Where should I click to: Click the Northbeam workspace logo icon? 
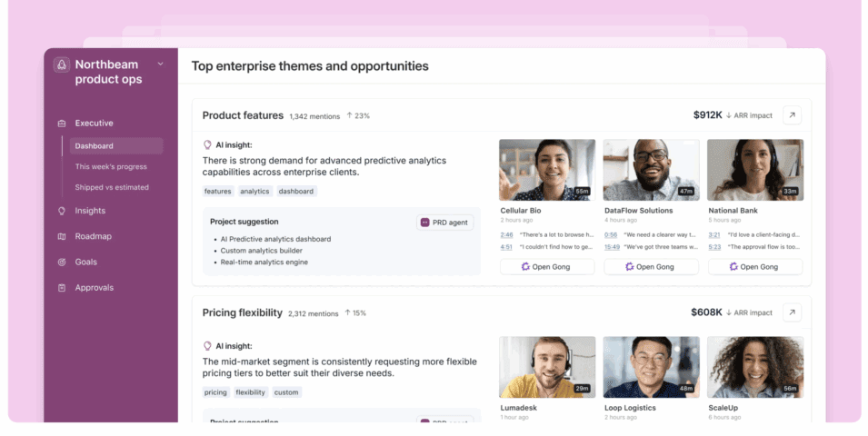62,64
